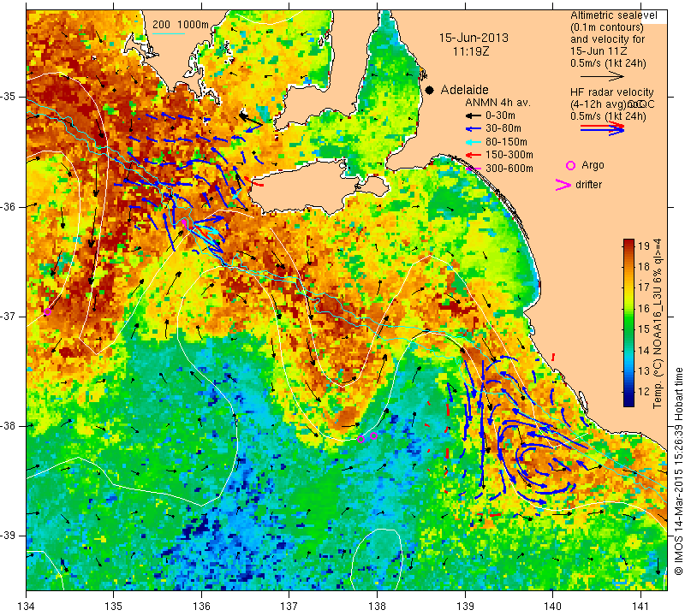Select the colorbar value '17'

(x=644, y=287)
